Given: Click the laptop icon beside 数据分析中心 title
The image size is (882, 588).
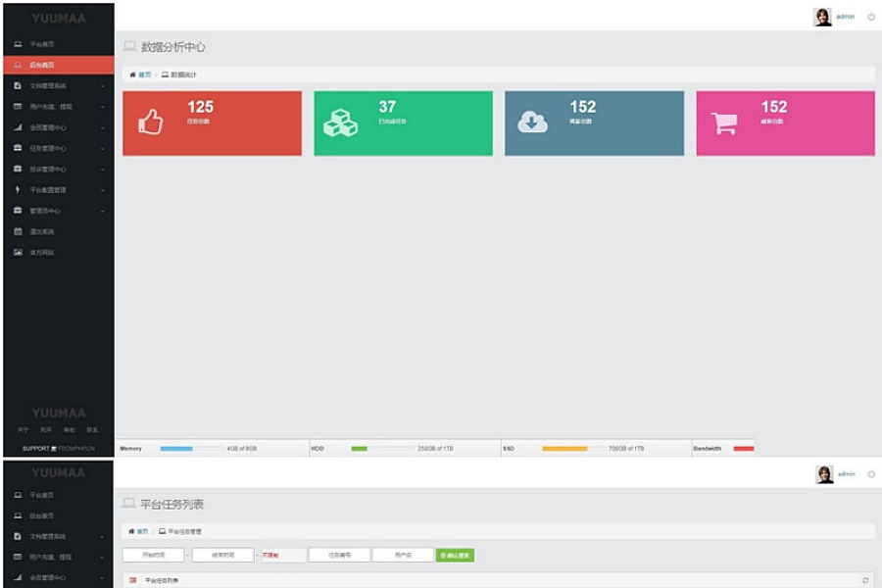Looking at the screenshot, I should coord(129,46).
